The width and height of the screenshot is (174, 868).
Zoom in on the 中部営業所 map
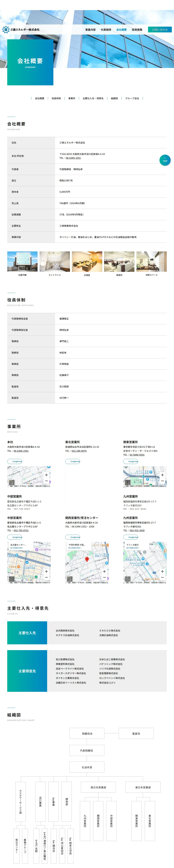coord(46,571)
